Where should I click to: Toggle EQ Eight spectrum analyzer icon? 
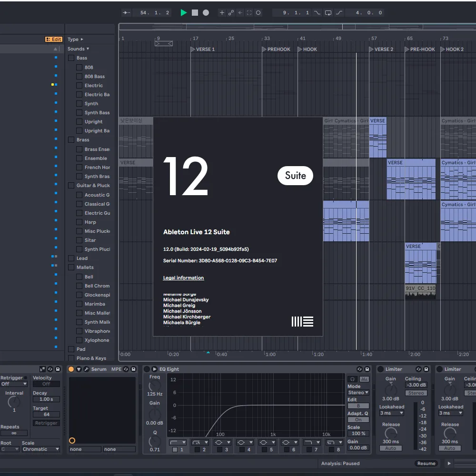pyautogui.click(x=364, y=379)
